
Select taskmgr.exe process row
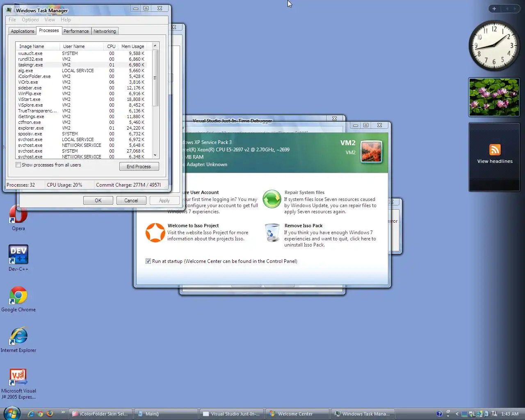81,65
